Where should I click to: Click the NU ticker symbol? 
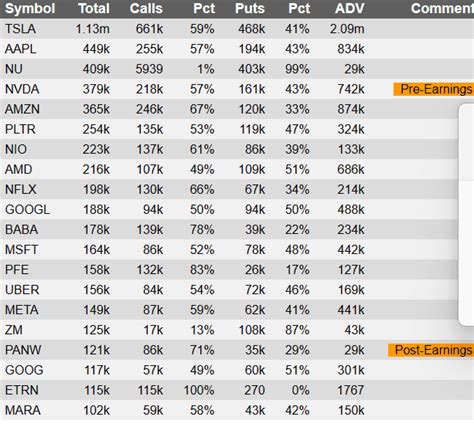[x=14, y=69]
